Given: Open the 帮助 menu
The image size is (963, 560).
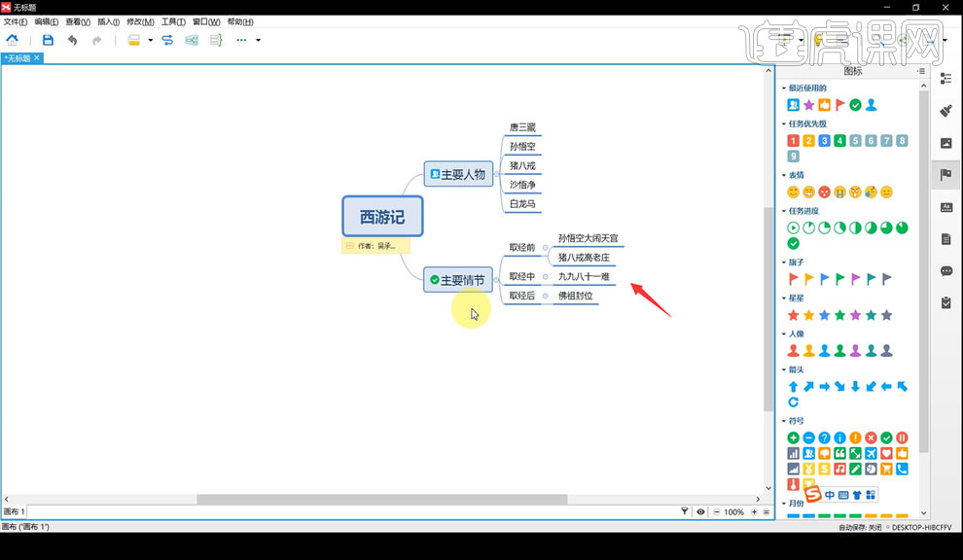Looking at the screenshot, I should tap(240, 21).
